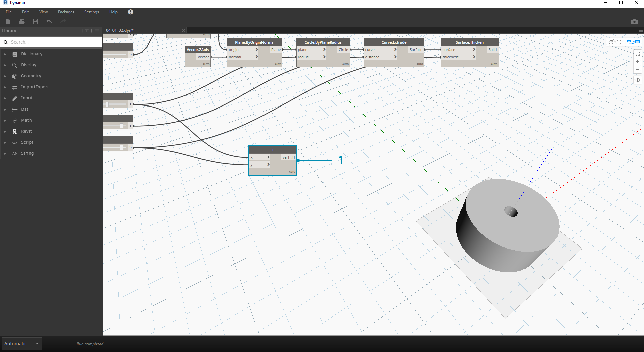This screenshot has width=644, height=352.
Task: Expand the Geometry library category
Action: click(x=31, y=76)
